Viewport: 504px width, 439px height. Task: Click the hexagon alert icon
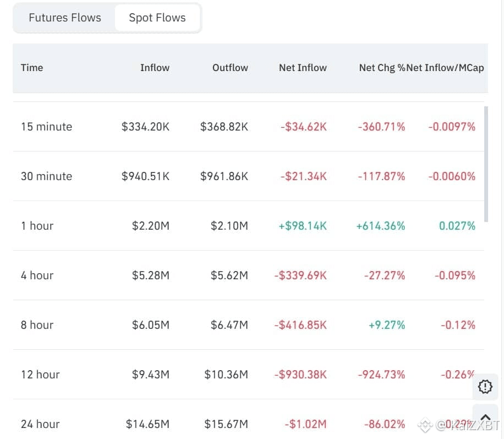(485, 387)
